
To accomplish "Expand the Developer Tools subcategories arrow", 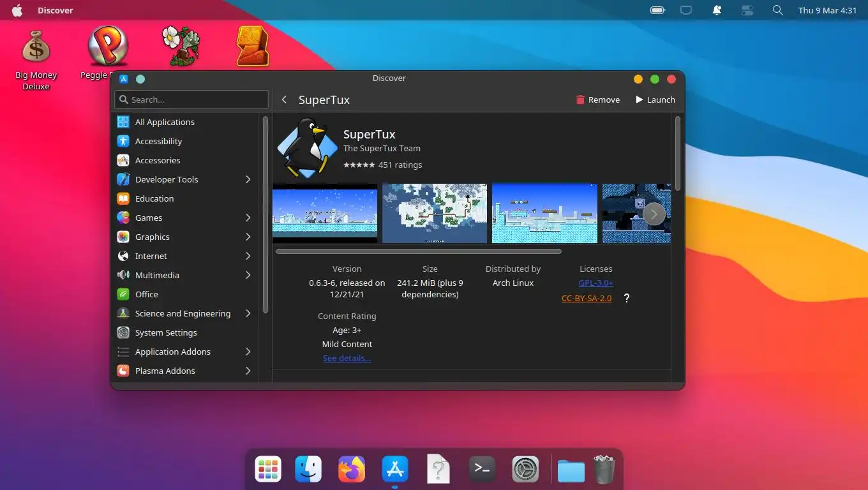I will 248,179.
